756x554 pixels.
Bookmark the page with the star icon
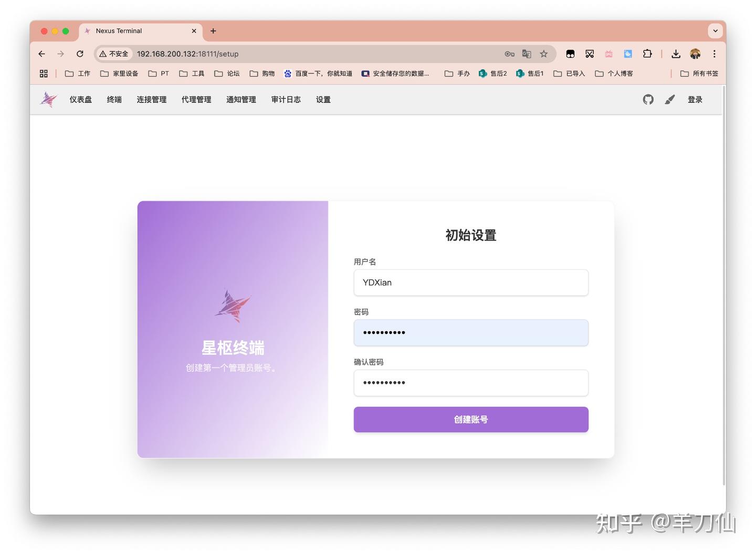pyautogui.click(x=544, y=54)
